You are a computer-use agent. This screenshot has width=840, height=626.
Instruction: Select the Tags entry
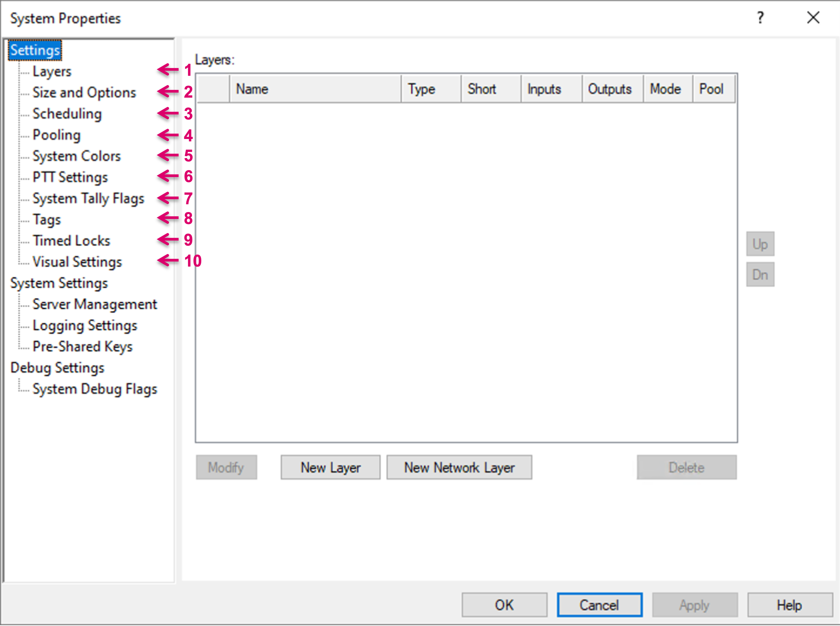pyautogui.click(x=47, y=220)
